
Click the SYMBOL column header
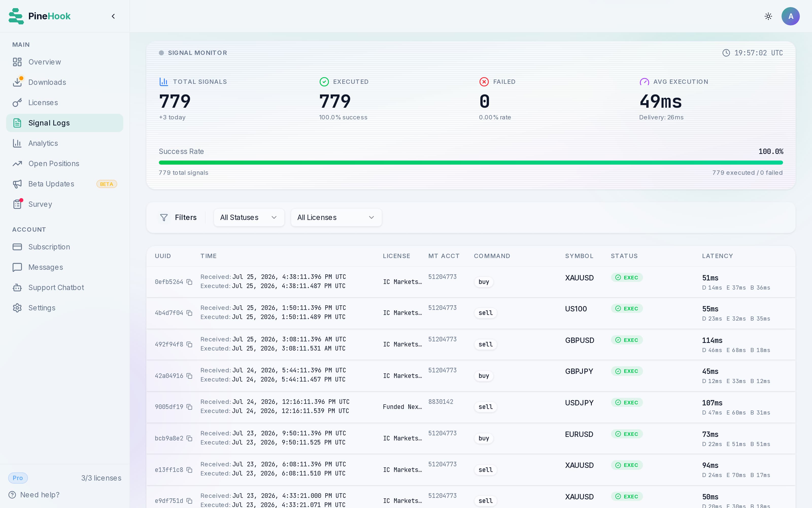(579, 256)
